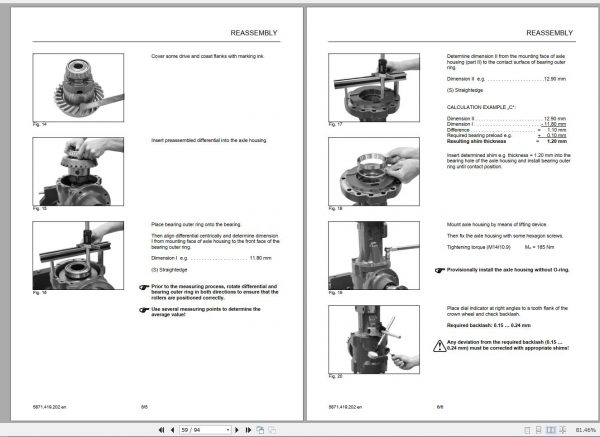
Task: Click text 'Insert preassembled differential into the axle housing'
Action: point(209,140)
